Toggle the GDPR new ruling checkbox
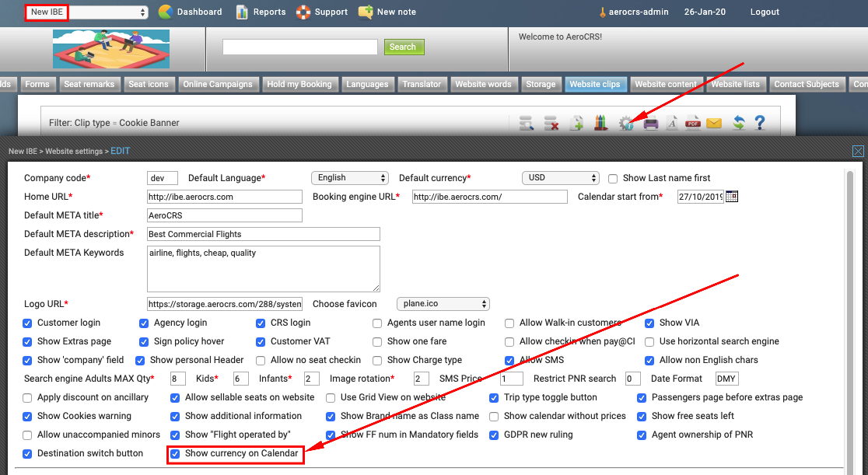This screenshot has width=868, height=475. click(494, 435)
